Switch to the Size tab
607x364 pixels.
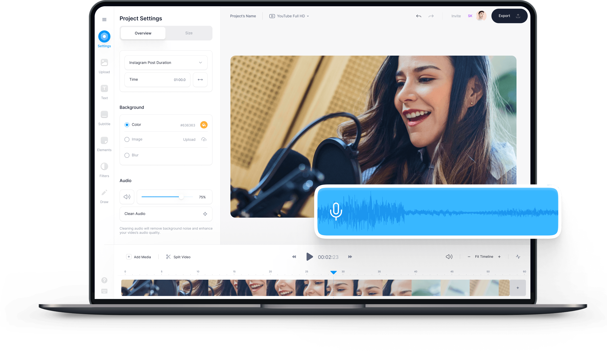tap(189, 33)
